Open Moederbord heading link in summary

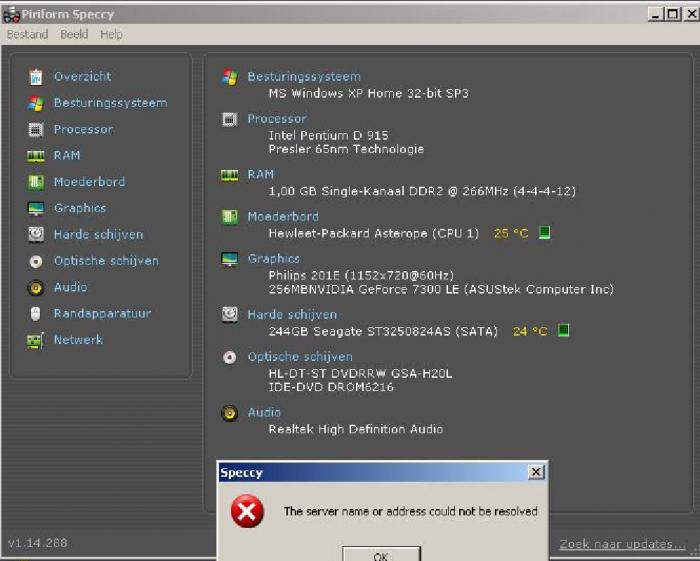283,216
